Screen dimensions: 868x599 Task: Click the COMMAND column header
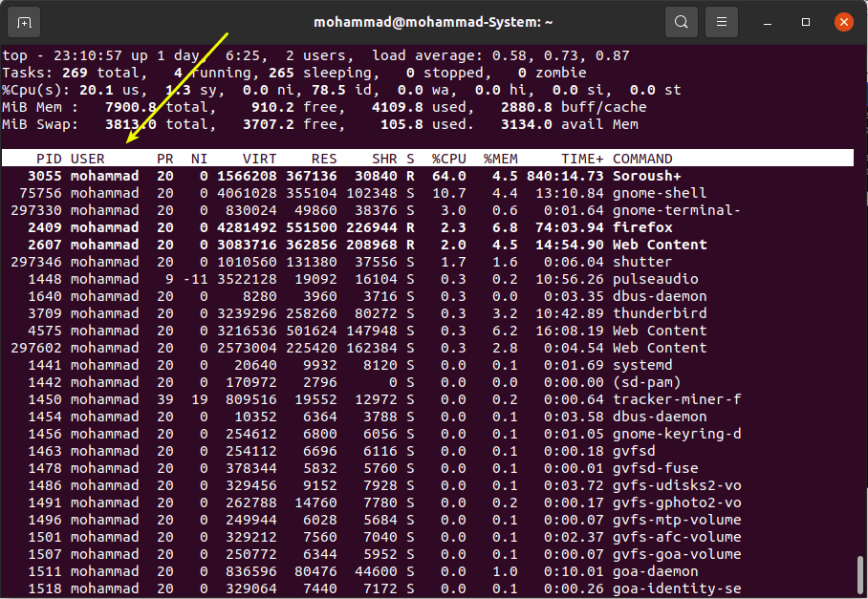coord(642,159)
